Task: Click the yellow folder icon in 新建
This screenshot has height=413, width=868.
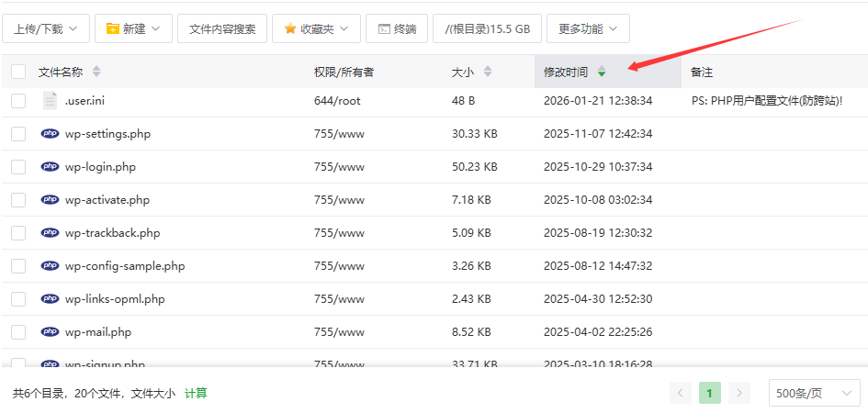Action: (x=113, y=28)
